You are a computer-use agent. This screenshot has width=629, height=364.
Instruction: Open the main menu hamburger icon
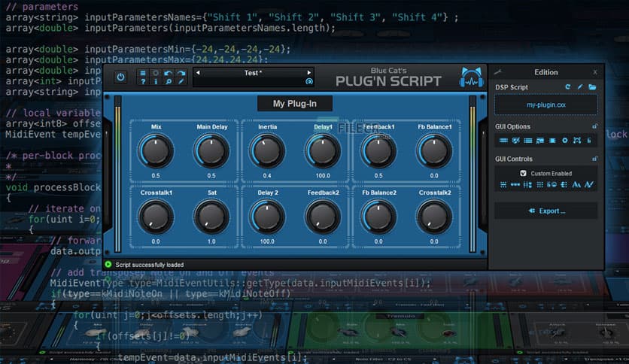(143, 73)
